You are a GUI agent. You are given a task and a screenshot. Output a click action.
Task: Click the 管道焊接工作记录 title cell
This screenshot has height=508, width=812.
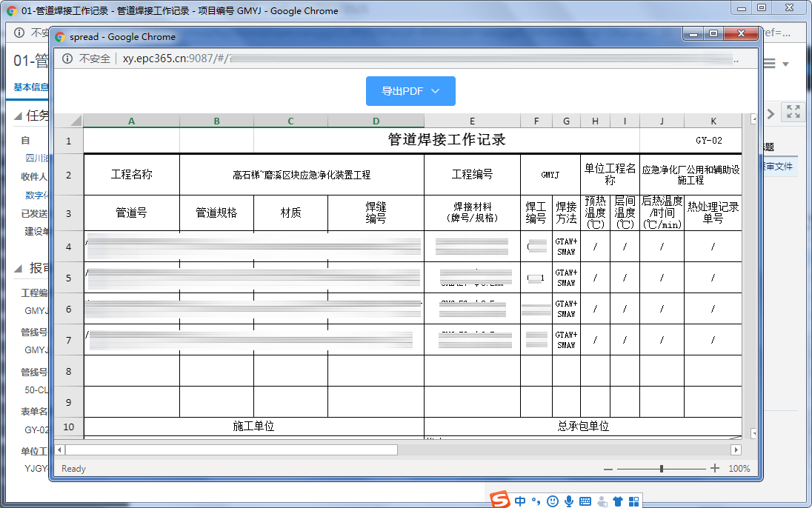(x=447, y=141)
